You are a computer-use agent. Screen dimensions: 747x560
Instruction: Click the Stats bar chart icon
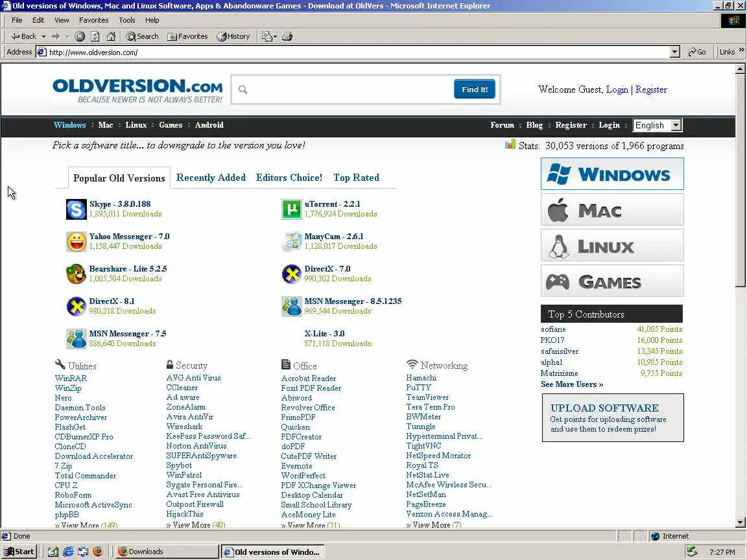coord(510,145)
